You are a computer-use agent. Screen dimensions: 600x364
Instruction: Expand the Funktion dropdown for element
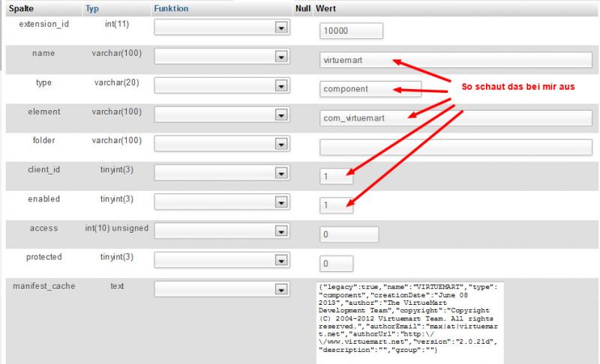(221, 115)
